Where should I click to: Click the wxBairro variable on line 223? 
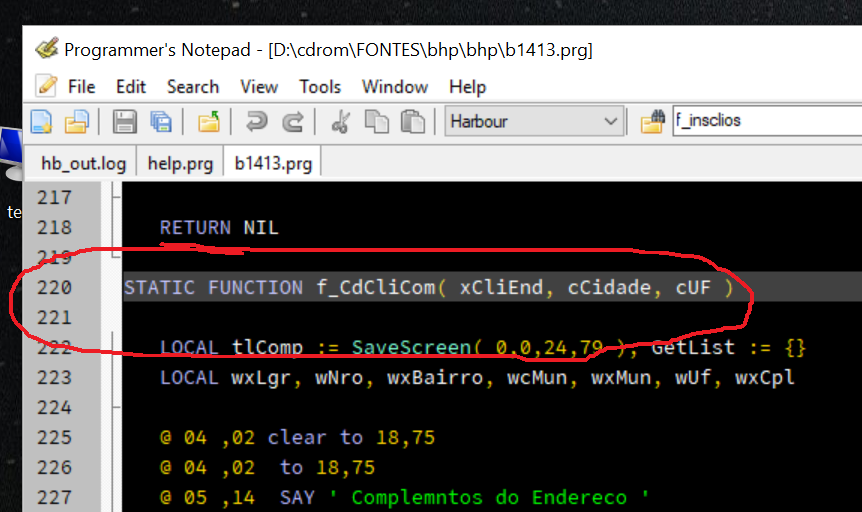(435, 378)
